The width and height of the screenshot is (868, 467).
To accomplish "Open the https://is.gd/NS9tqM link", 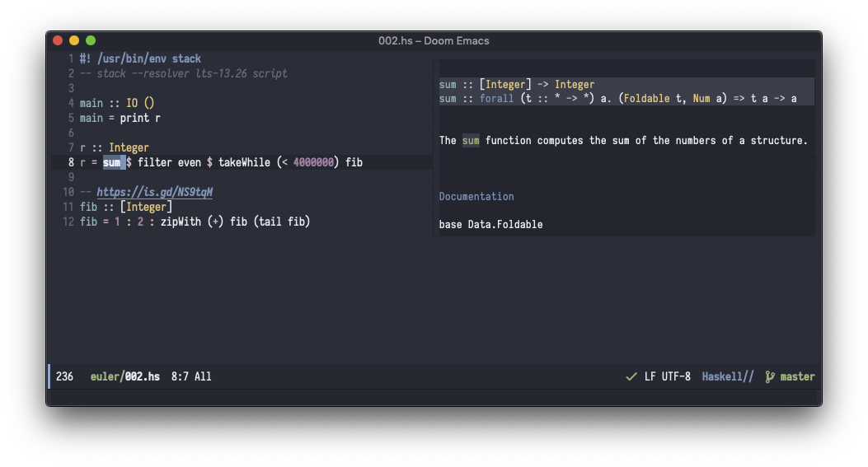I will (154, 192).
